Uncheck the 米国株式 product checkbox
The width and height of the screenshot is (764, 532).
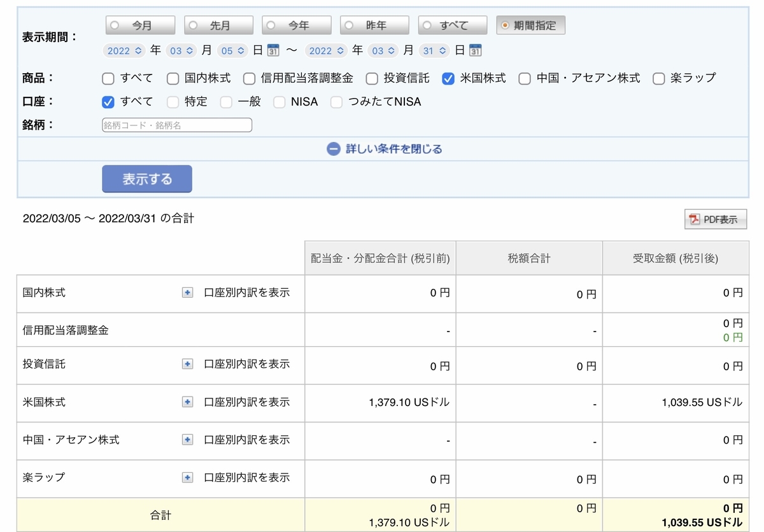tap(448, 78)
